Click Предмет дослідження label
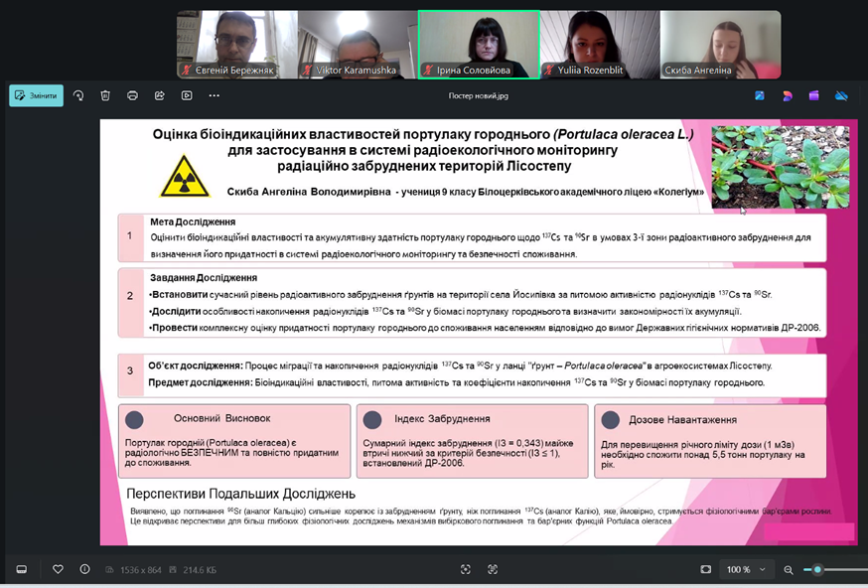Image resolution: width=868 pixels, height=588 pixels. (201, 382)
